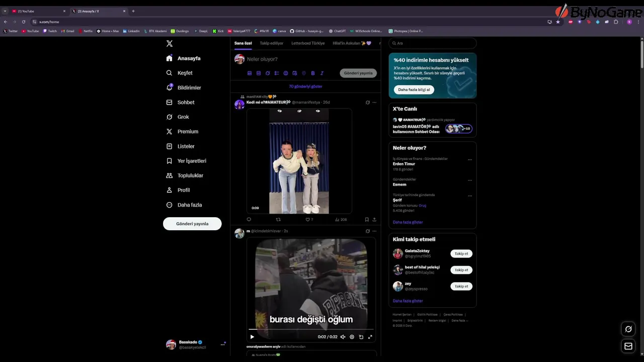
Task: Switch to the Letterboxd Türkiye tab
Action: coord(308,43)
